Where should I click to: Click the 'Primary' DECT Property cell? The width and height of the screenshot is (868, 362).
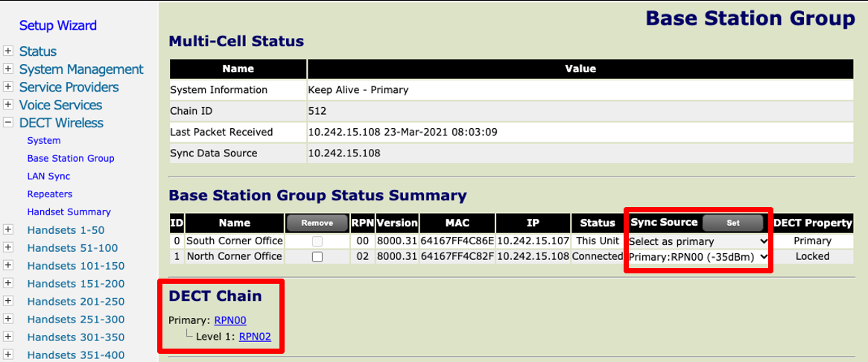click(x=813, y=241)
